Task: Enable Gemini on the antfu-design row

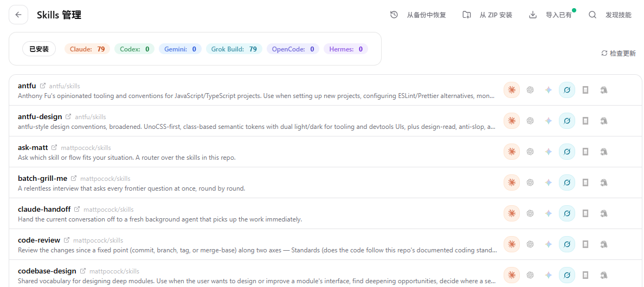Action: pos(548,121)
